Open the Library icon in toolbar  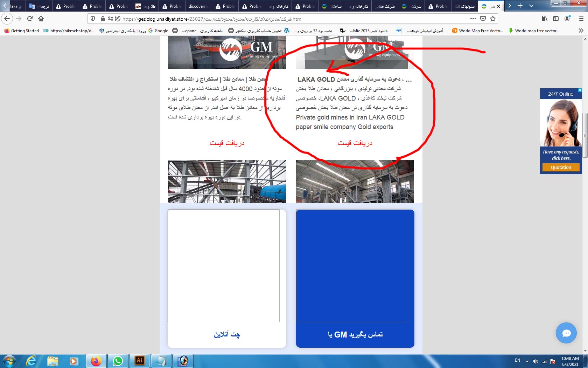(545, 19)
